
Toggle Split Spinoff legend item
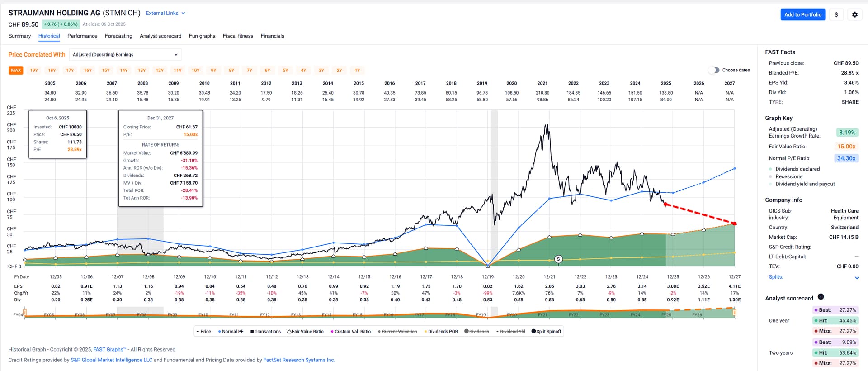(x=546, y=332)
